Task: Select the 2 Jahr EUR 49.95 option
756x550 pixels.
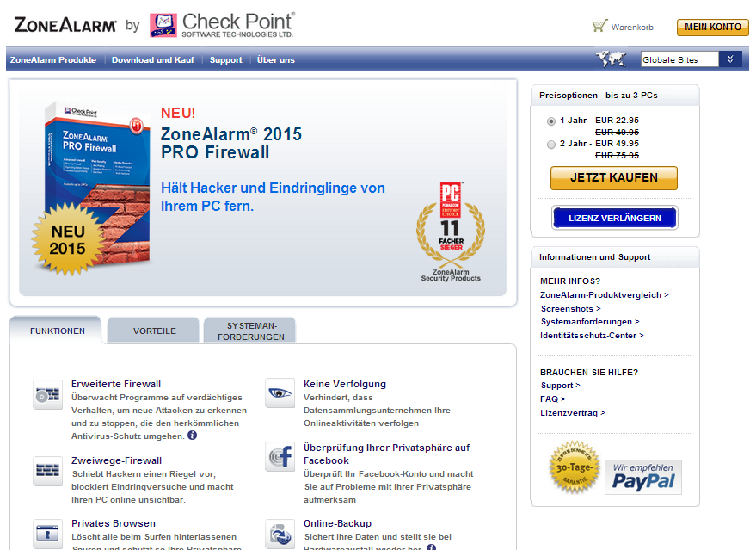Action: click(551, 145)
